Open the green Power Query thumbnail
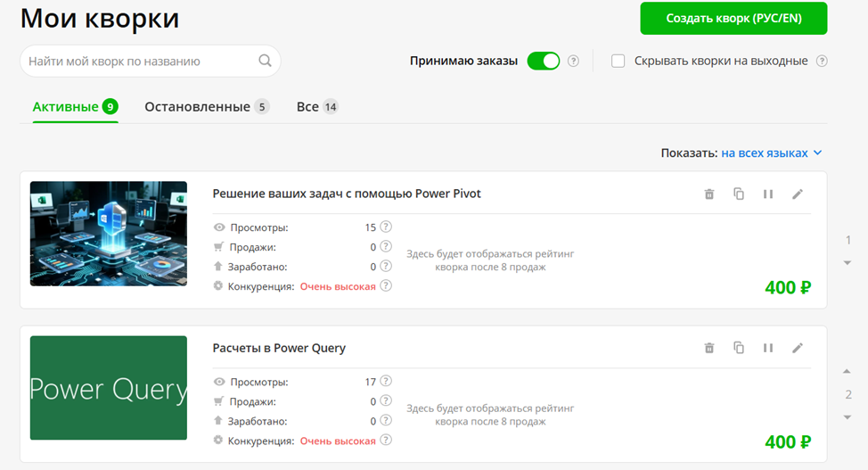Screen dimensions: 868x470 pyautogui.click(x=109, y=388)
